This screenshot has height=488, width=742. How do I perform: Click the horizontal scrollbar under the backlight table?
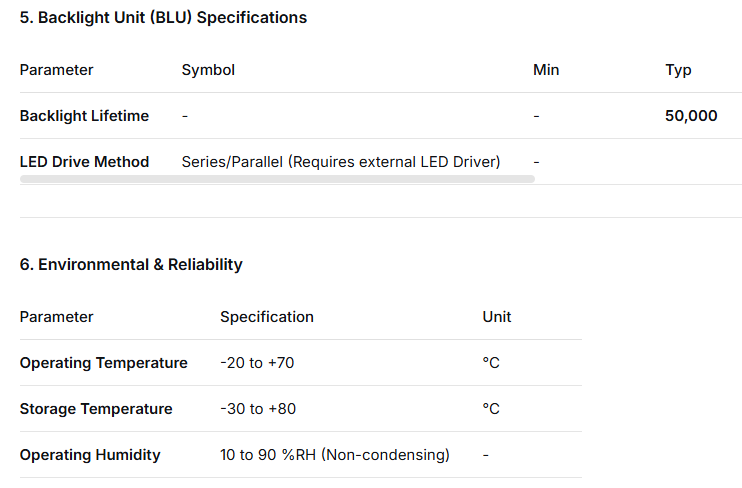click(x=277, y=179)
